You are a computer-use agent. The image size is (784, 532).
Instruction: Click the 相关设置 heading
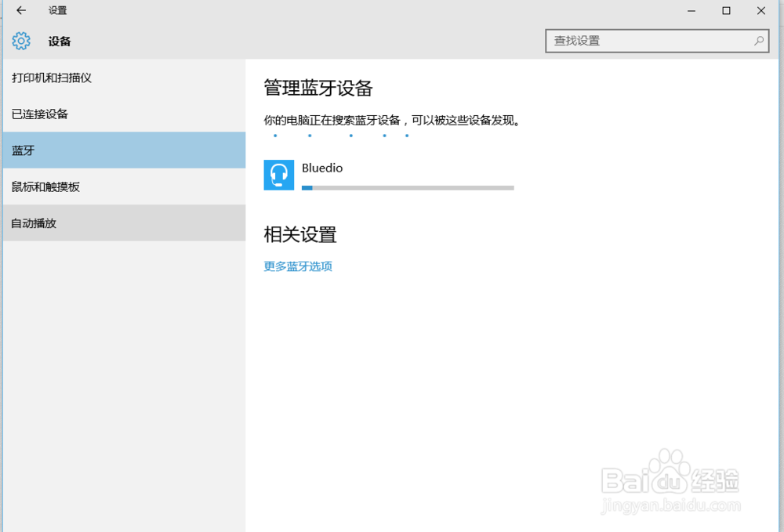(x=299, y=234)
